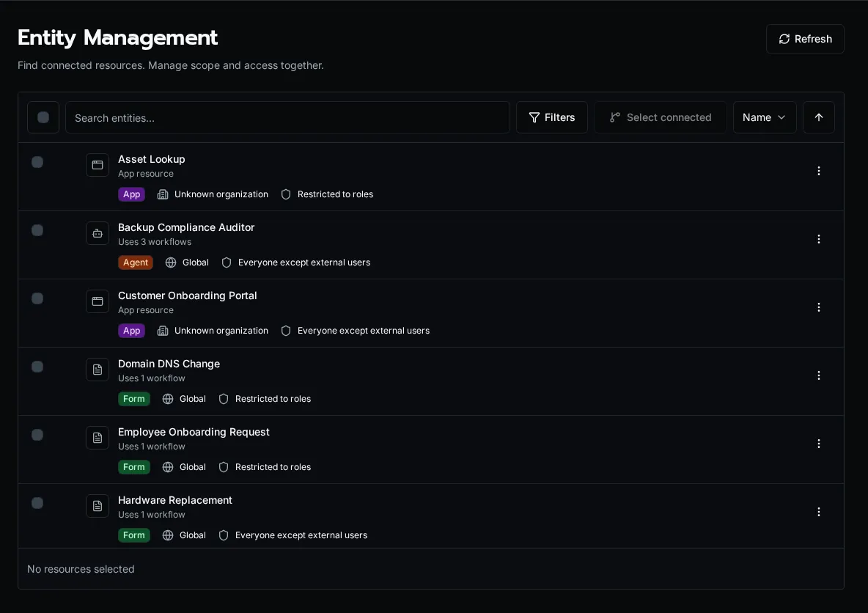Click 'Global' label on Domain DNS Change
The width and height of the screenshot is (868, 613).
pyautogui.click(x=193, y=399)
